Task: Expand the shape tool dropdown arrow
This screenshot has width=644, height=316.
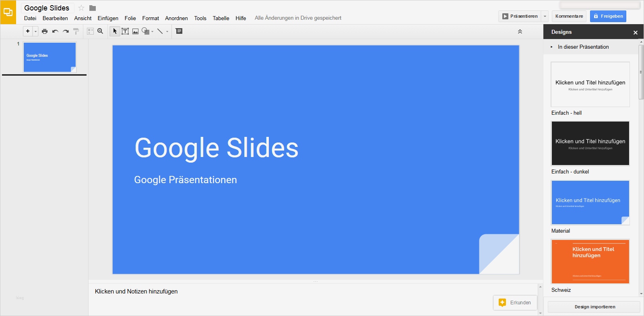Action: pyautogui.click(x=153, y=31)
